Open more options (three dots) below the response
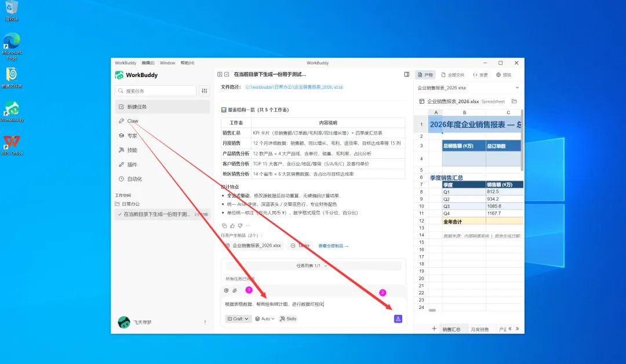Viewport: 626px width, 364px height. pos(248,225)
